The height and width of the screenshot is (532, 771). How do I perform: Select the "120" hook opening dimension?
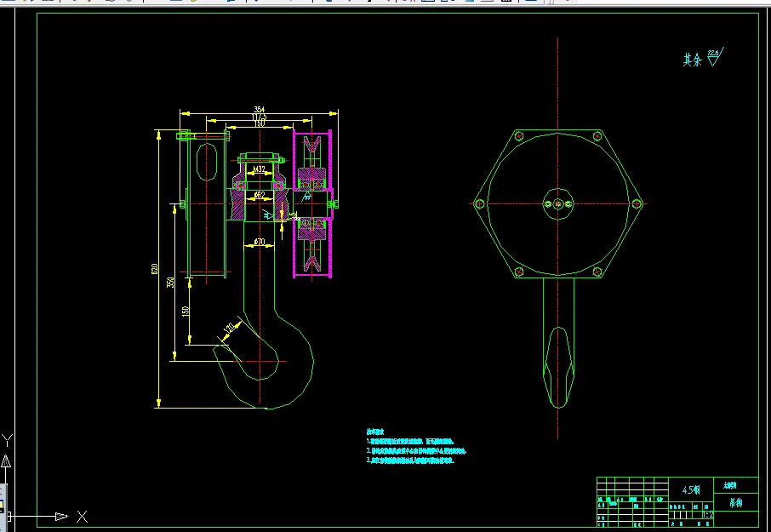pos(229,329)
